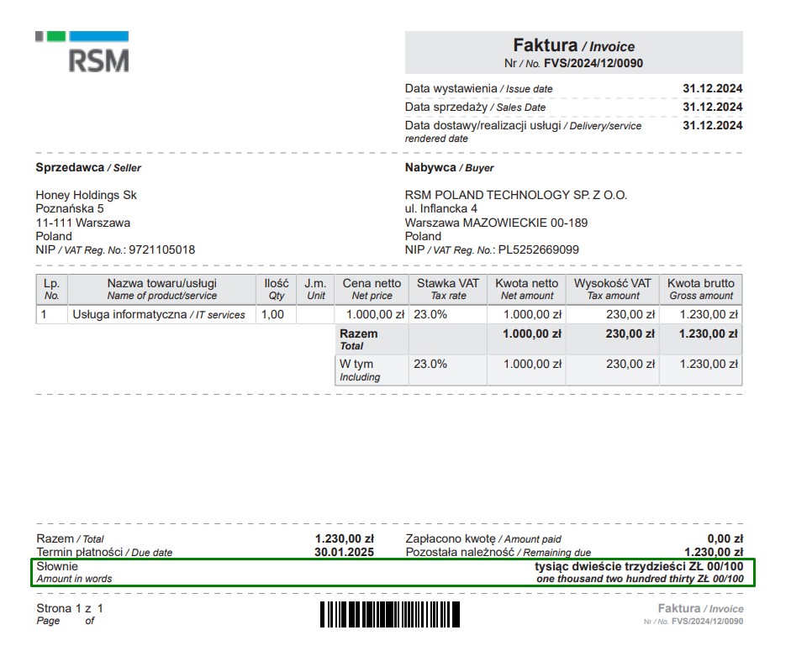Click the invoice number in the header
Image resolution: width=791 pixels, height=672 pixels.
[x=594, y=63]
